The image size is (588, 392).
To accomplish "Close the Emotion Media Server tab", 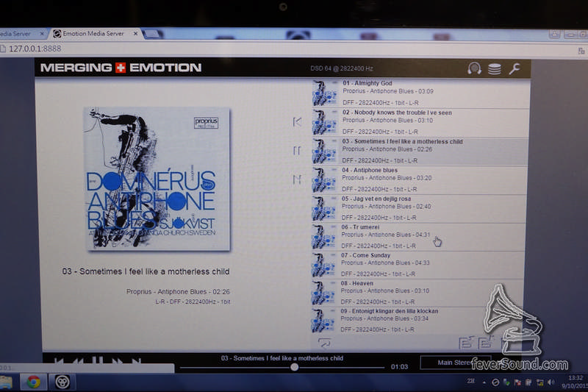I will pyautogui.click(x=135, y=34).
